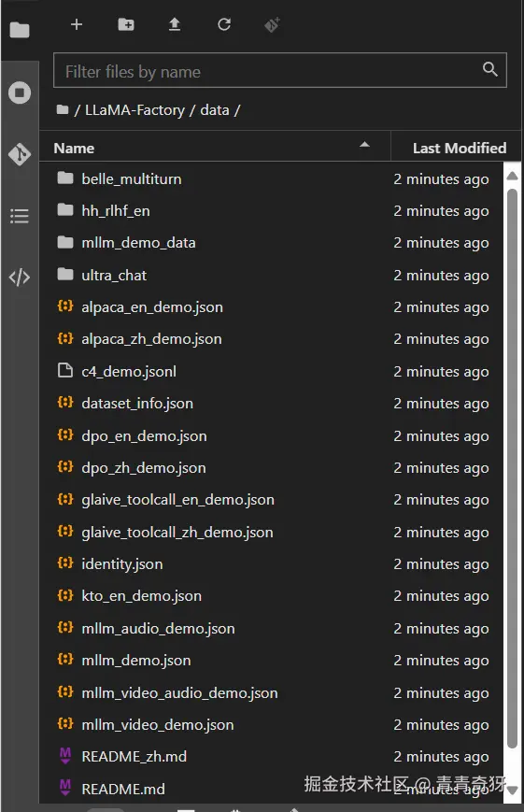Click the scrollbar down arrow
The height and width of the screenshot is (812, 524).
[x=512, y=791]
